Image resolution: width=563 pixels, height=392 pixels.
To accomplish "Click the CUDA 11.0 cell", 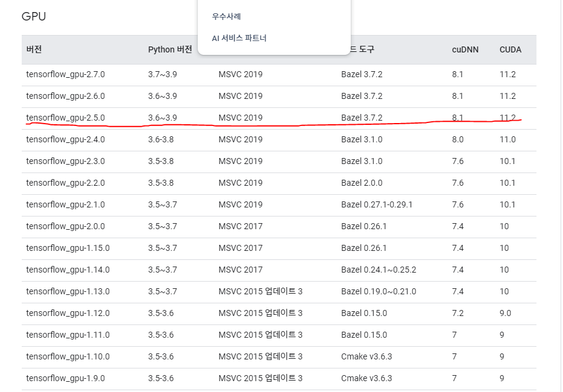I will [508, 139].
